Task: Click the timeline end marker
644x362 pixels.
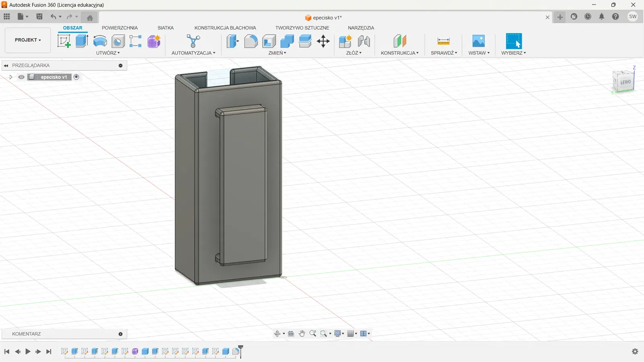Action: click(241, 348)
